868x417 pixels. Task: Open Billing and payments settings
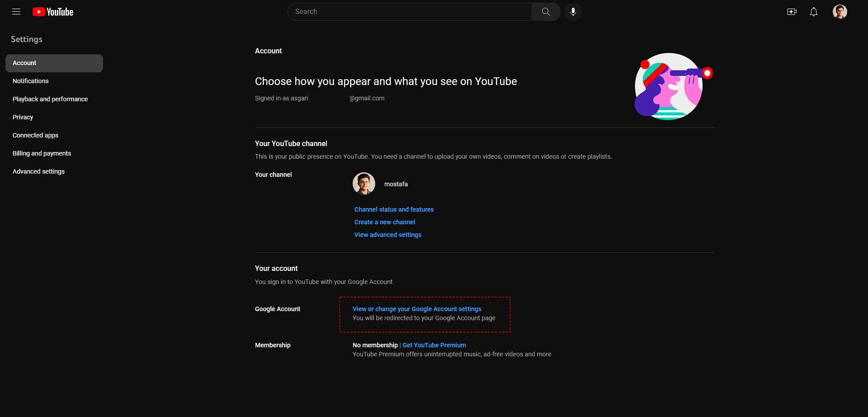54,153
